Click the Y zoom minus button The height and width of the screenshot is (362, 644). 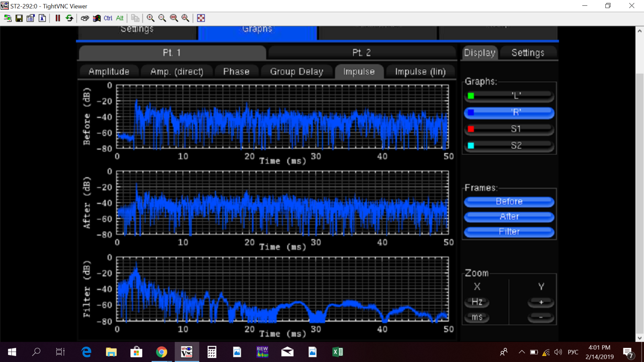[x=541, y=317]
